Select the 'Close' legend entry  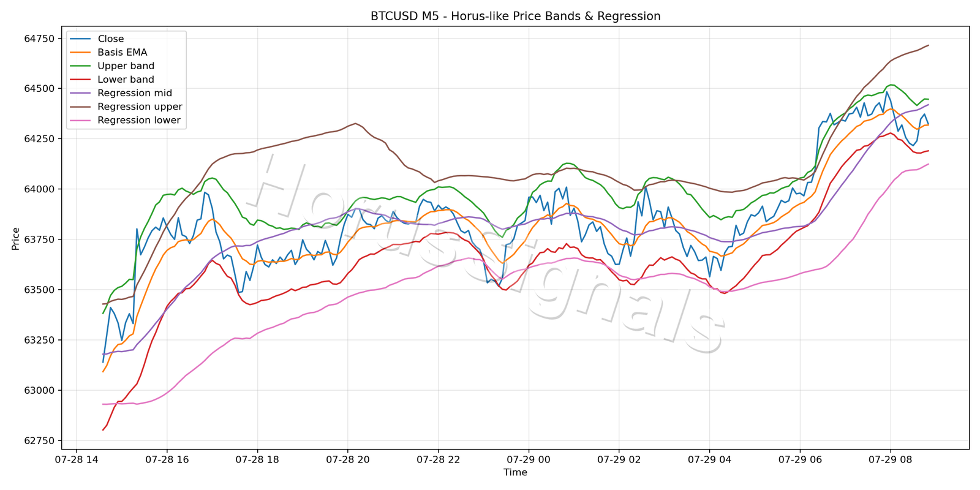click(111, 39)
